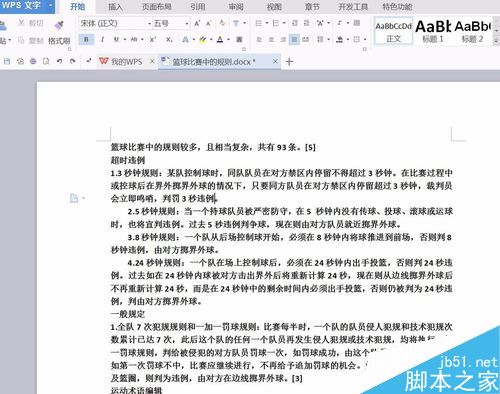The image size is (500, 394).
Task: Toggle Underline formatting
Action: pos(116,40)
